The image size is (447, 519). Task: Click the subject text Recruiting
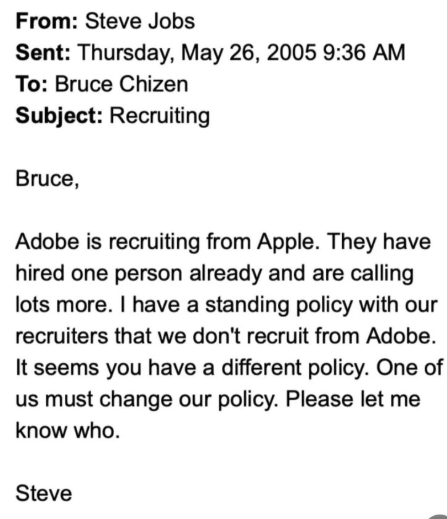tap(160, 116)
